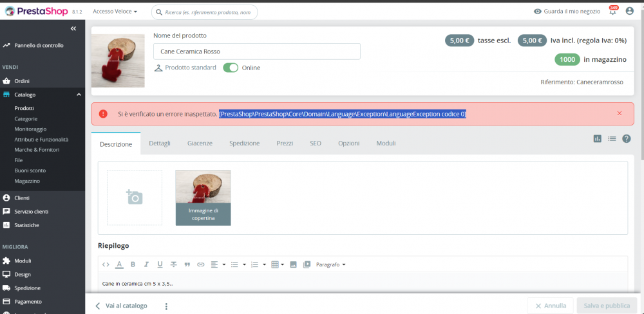The height and width of the screenshot is (314, 644).
Task: Click Salva e pubblica button
Action: 607,306
